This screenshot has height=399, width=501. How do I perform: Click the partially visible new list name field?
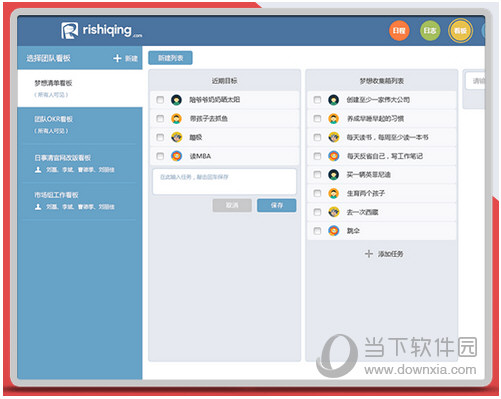pyautogui.click(x=475, y=81)
